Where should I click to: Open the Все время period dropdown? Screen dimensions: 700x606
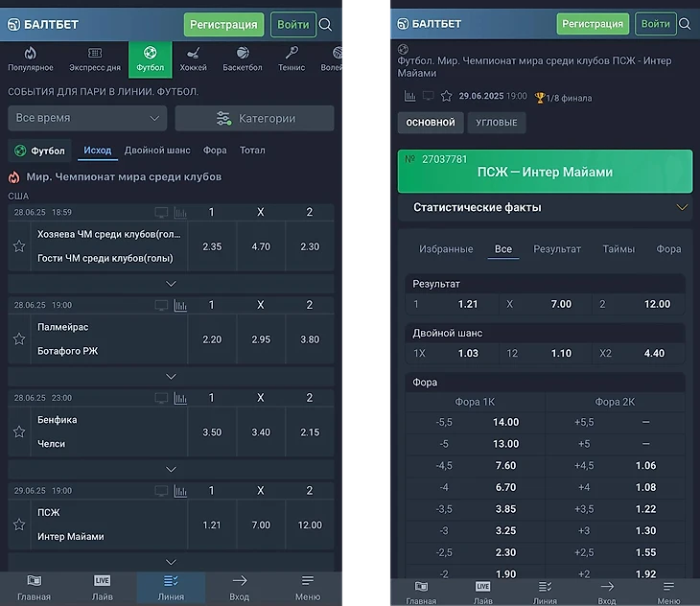coord(87,118)
